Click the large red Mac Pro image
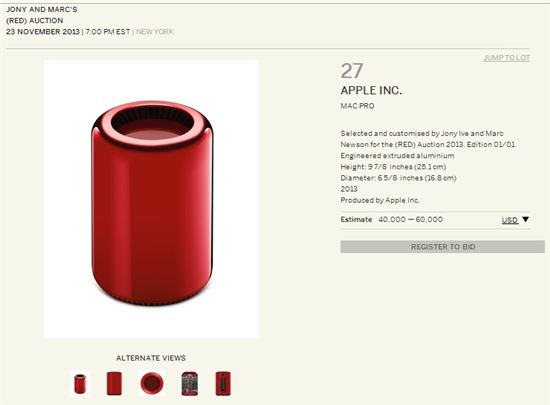 point(152,199)
